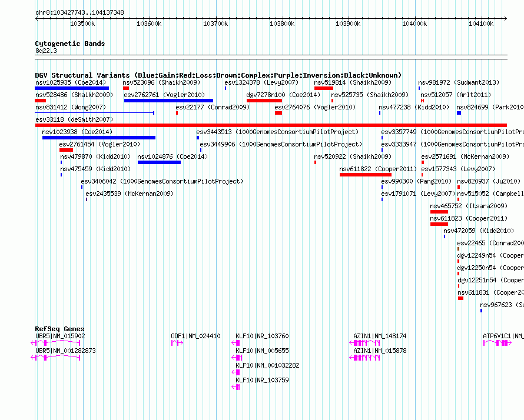Click the nsv475459 (Kidd2010) label

coord(95,169)
